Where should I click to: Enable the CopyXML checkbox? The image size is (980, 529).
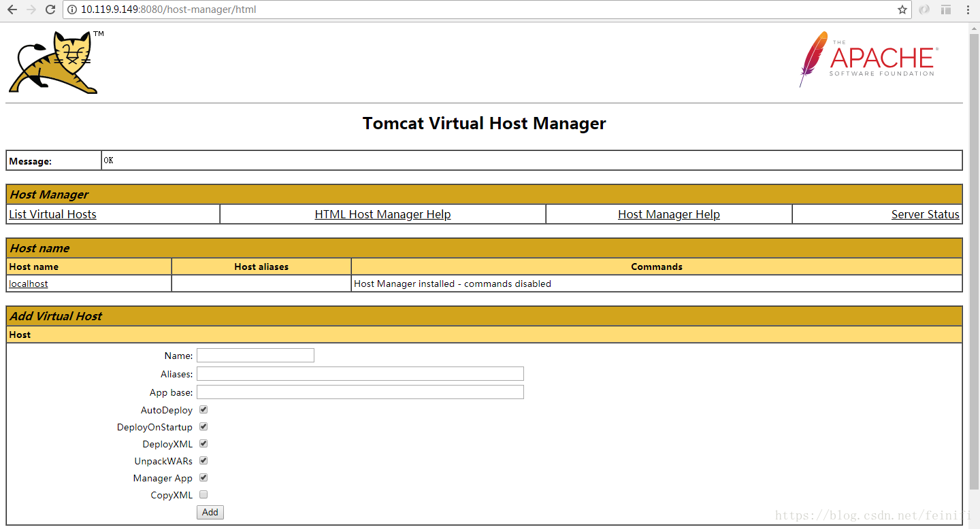203,495
